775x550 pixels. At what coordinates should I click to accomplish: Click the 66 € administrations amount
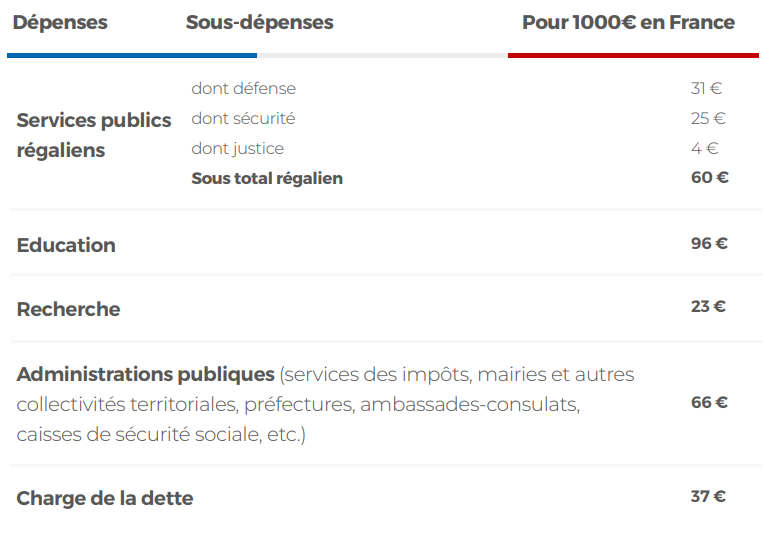pyautogui.click(x=709, y=403)
